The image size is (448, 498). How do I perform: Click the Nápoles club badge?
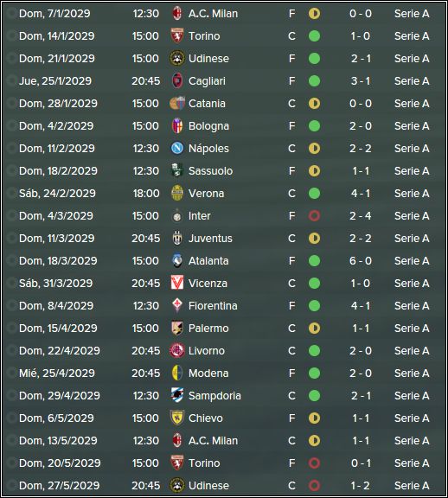(x=177, y=149)
